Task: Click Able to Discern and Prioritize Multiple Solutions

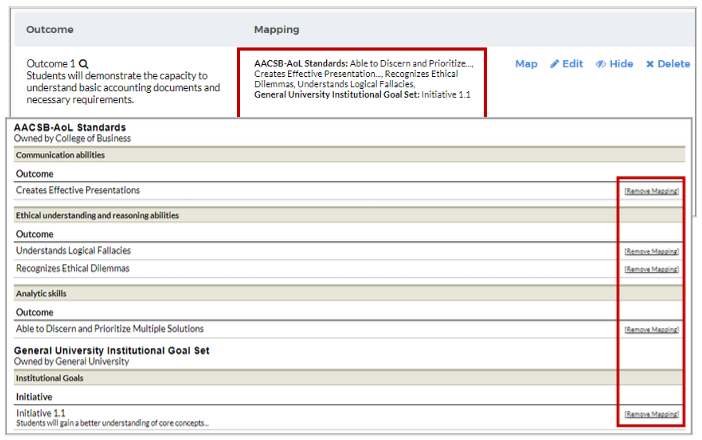Action: click(x=110, y=329)
